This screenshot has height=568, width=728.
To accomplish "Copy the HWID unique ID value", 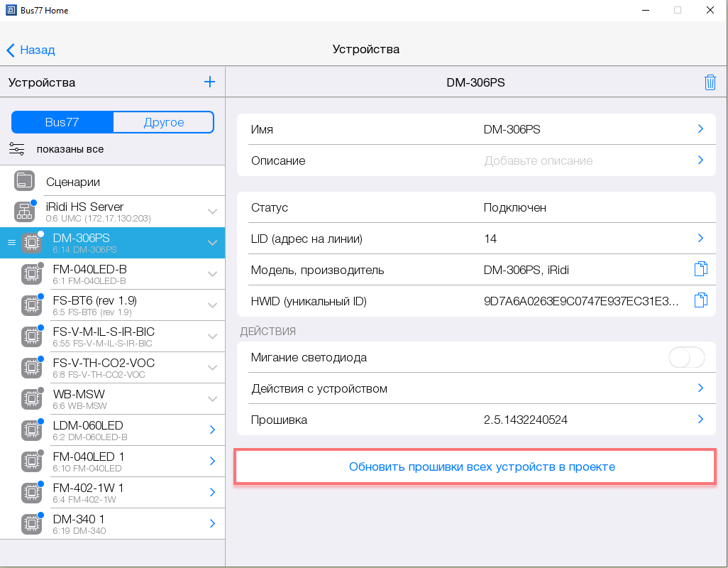I will [x=700, y=300].
